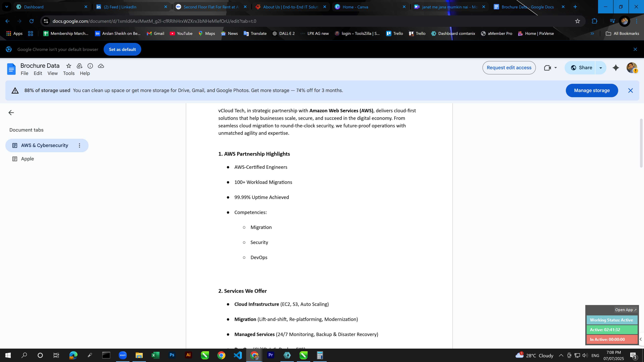
Task: Open the YouTube bookmark
Action: (x=181, y=34)
